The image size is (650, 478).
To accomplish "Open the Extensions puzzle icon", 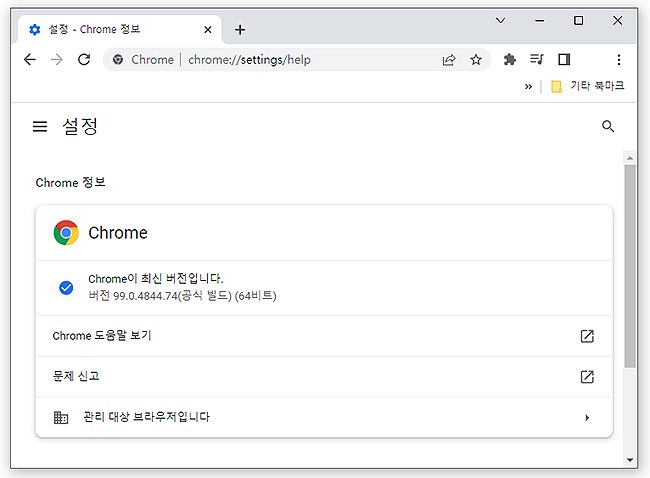I will click(509, 60).
